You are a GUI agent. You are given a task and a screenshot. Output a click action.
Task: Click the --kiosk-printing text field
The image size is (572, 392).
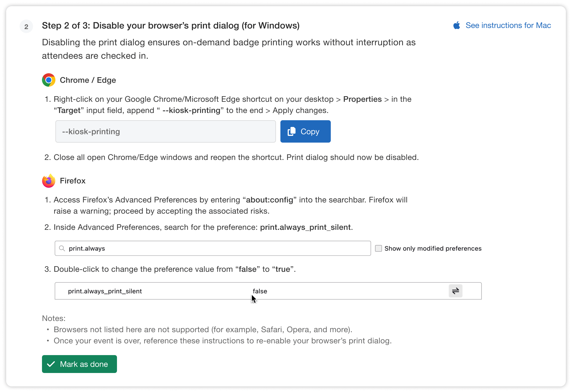tap(165, 131)
